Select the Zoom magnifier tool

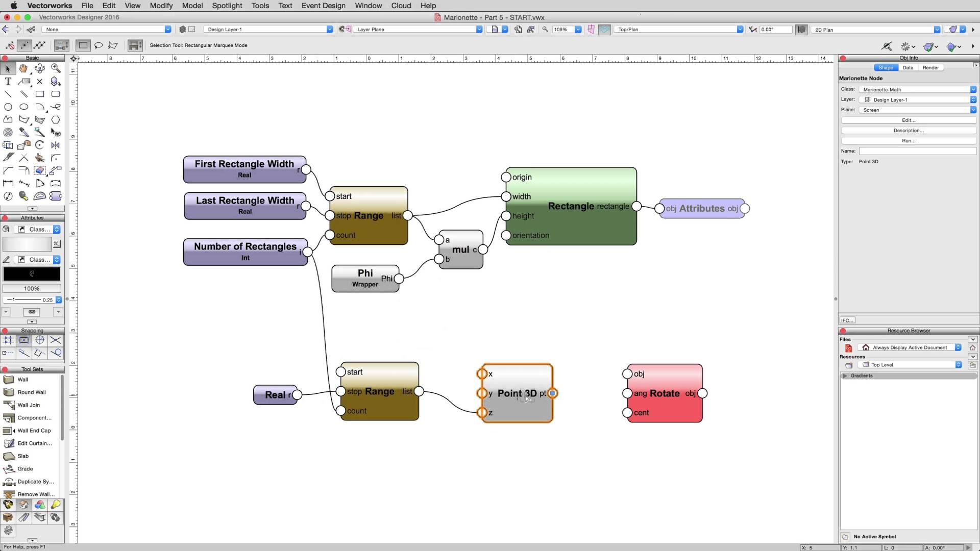pyautogui.click(x=55, y=68)
